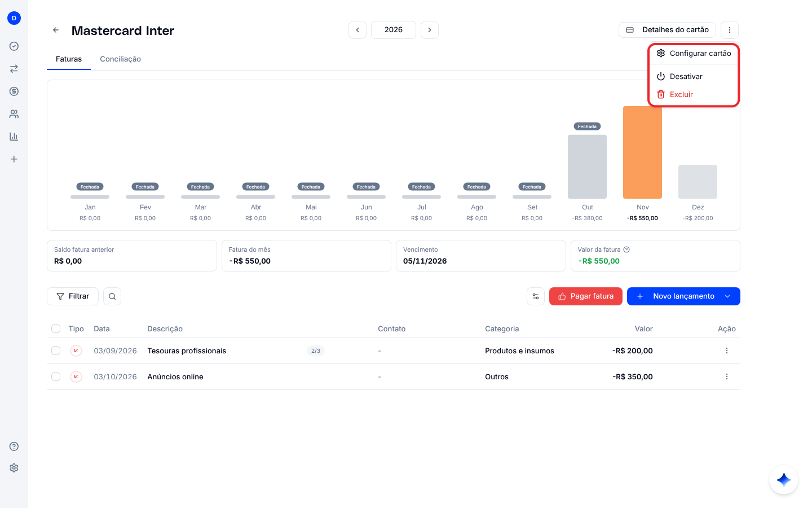Open the 2026 year selector
This screenshot has height=508, width=812.
pyautogui.click(x=394, y=30)
